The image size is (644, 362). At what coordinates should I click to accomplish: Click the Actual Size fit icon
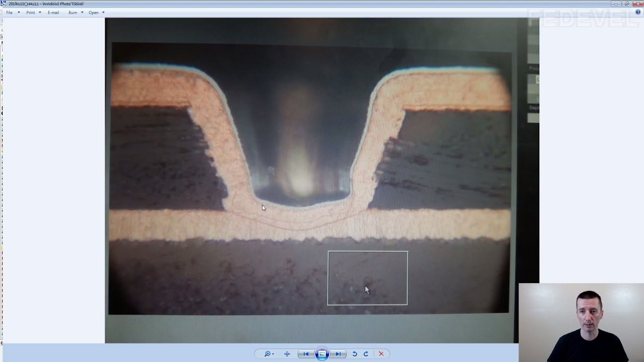287,354
